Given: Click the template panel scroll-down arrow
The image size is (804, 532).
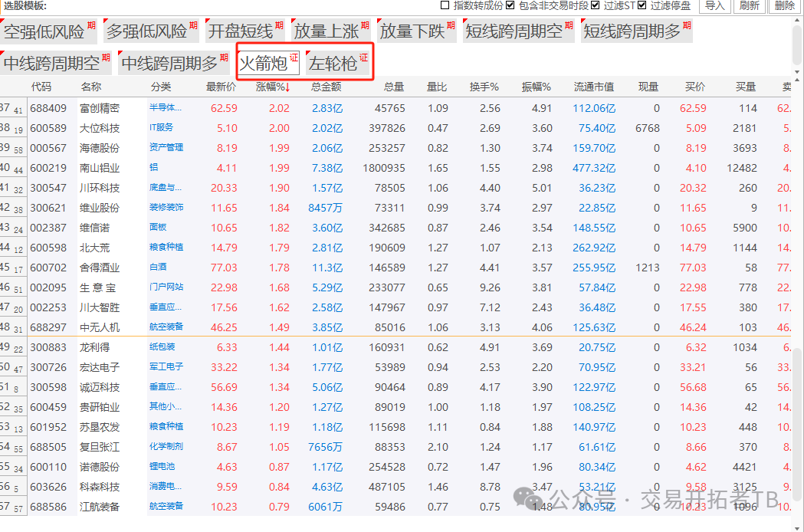Looking at the screenshot, I should point(797,72).
